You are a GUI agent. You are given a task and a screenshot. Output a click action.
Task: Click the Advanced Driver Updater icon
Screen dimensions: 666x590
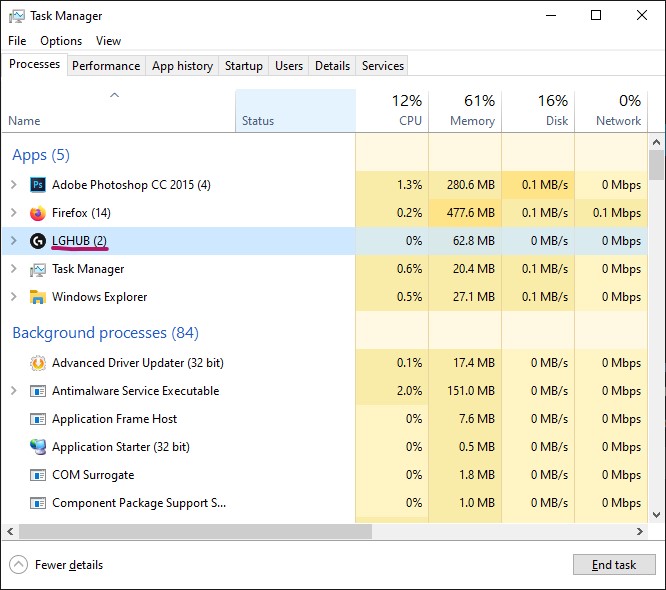click(x=38, y=363)
